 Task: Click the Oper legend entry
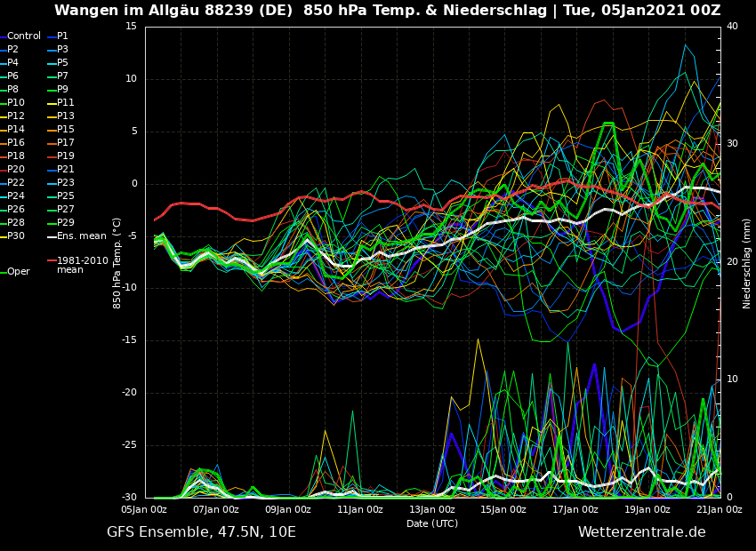pos(18,272)
